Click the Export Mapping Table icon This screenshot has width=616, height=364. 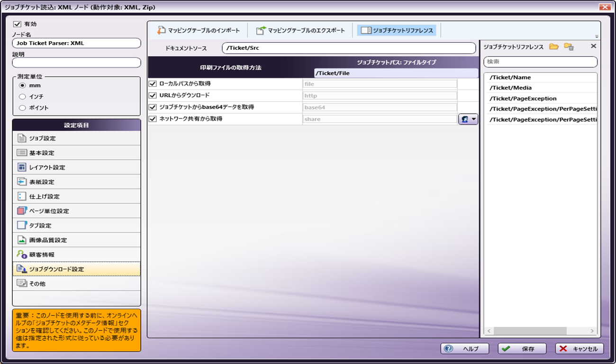[261, 30]
